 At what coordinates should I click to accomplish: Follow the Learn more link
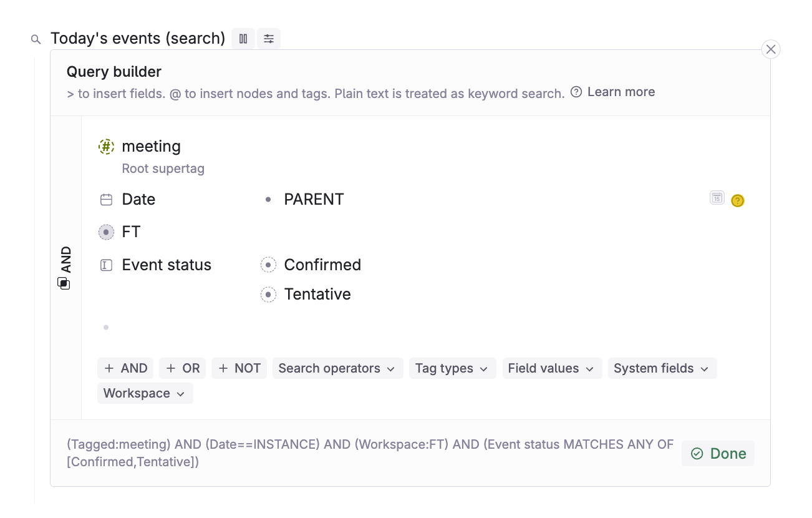point(621,92)
